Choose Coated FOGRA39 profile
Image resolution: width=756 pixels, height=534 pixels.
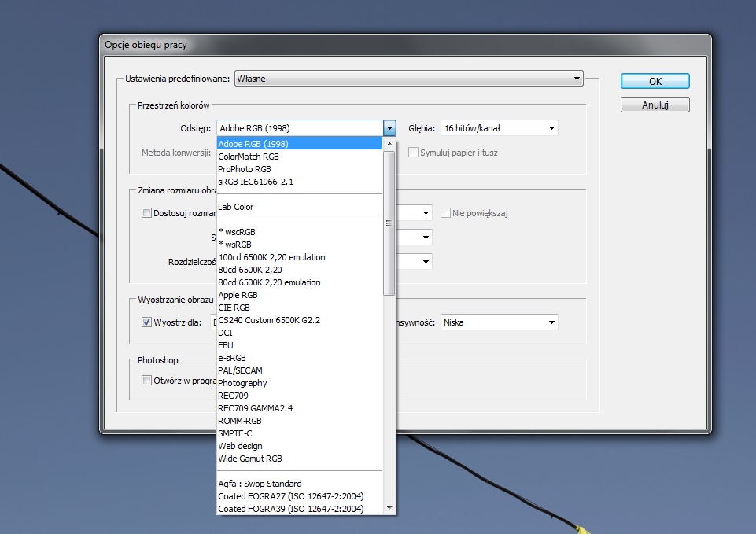click(x=290, y=509)
